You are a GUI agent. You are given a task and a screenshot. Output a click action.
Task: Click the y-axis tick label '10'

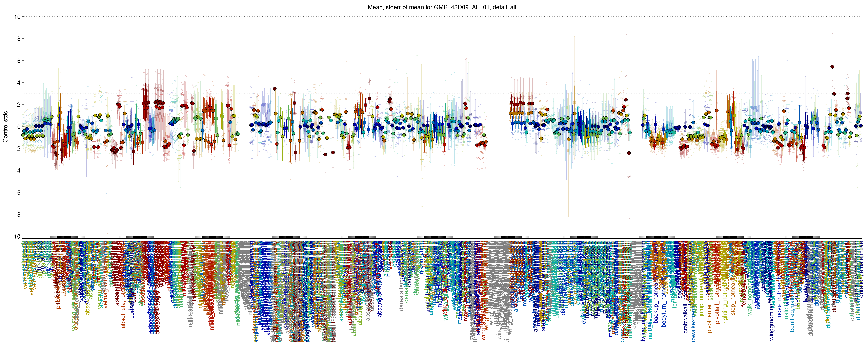point(17,17)
